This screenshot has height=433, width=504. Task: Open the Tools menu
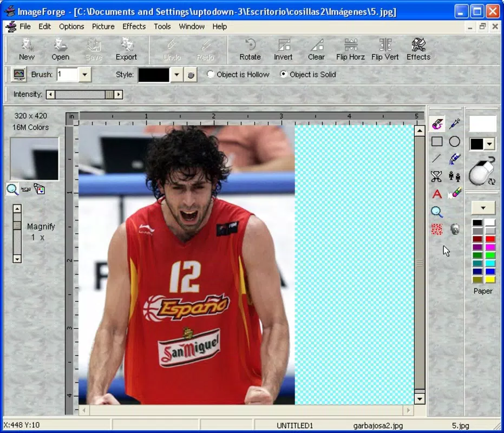click(x=162, y=27)
